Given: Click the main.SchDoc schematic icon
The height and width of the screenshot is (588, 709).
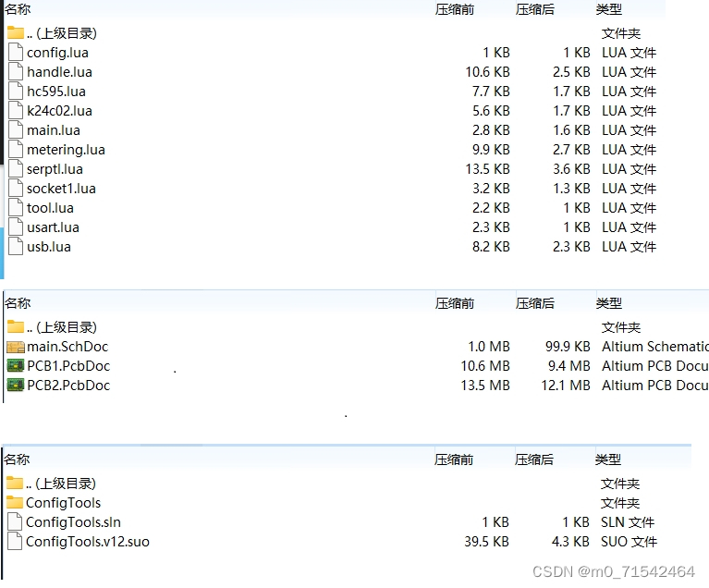Looking at the screenshot, I should (x=16, y=347).
